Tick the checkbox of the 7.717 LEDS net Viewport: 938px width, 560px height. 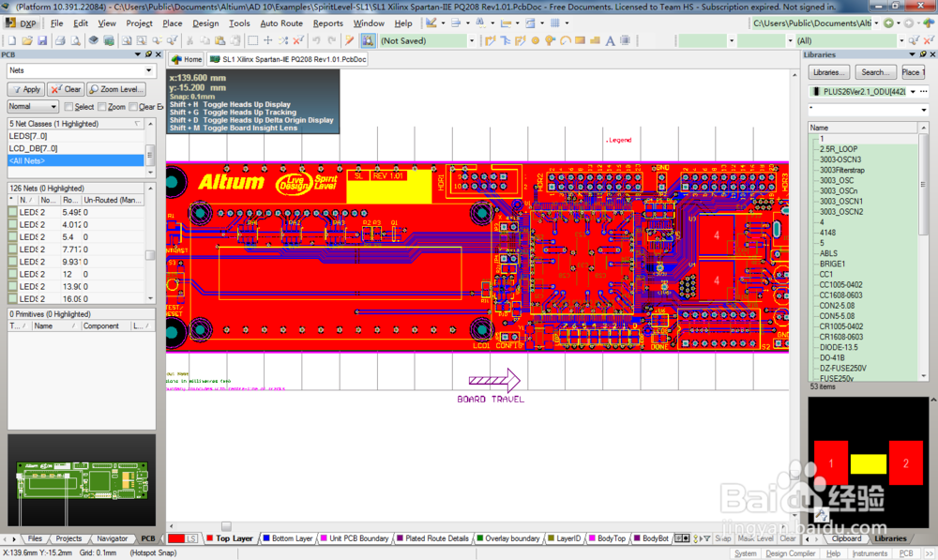pyautogui.click(x=12, y=249)
